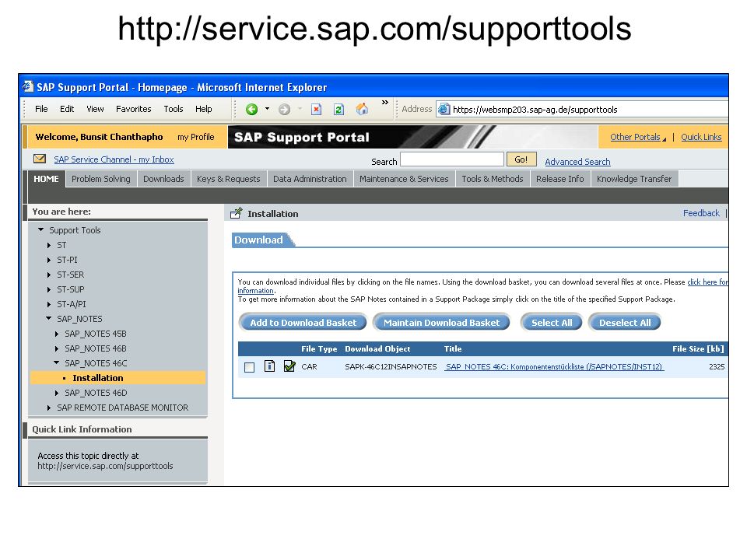
Task: Collapse the SAP_NOTES 46C node
Action: click(x=57, y=362)
